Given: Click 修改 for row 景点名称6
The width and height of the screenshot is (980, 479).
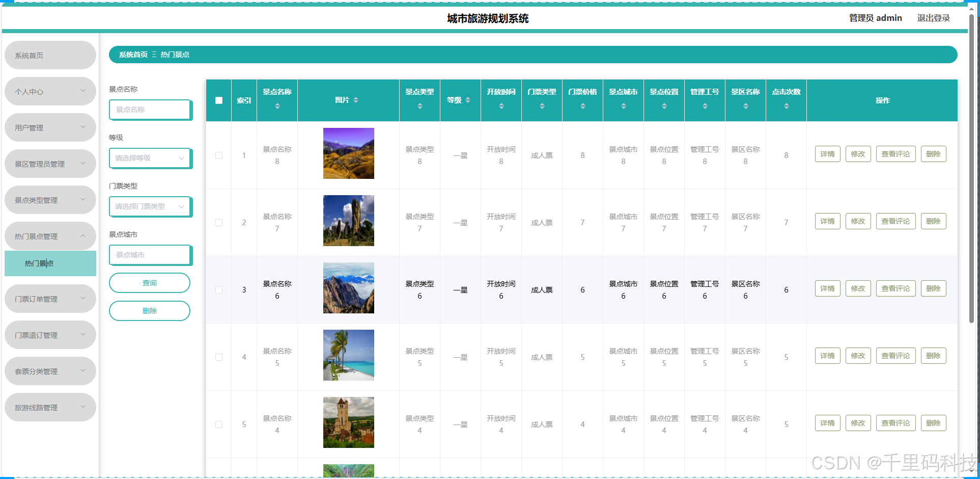Looking at the screenshot, I should (858, 288).
